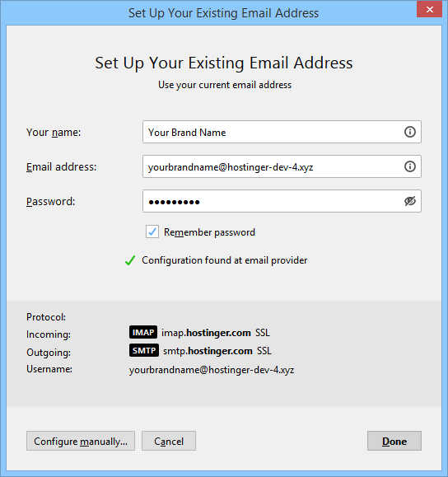Click the Username value in configuration summary

[212, 370]
